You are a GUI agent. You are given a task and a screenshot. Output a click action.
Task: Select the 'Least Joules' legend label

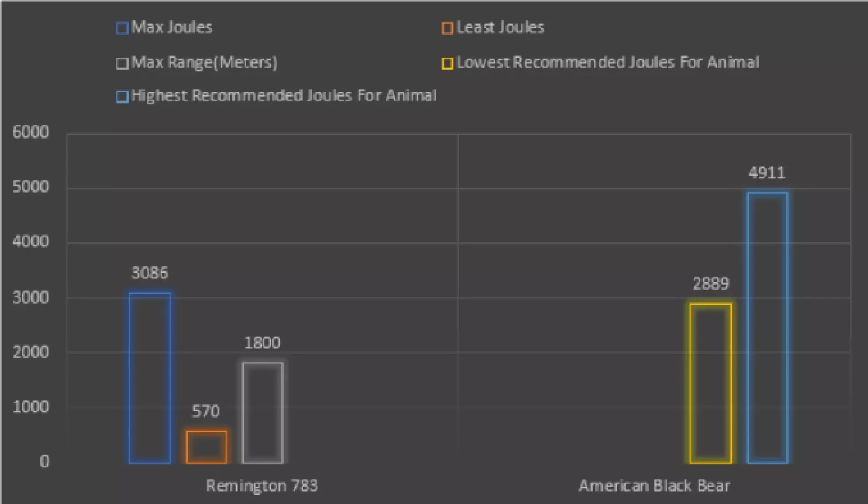click(500, 27)
